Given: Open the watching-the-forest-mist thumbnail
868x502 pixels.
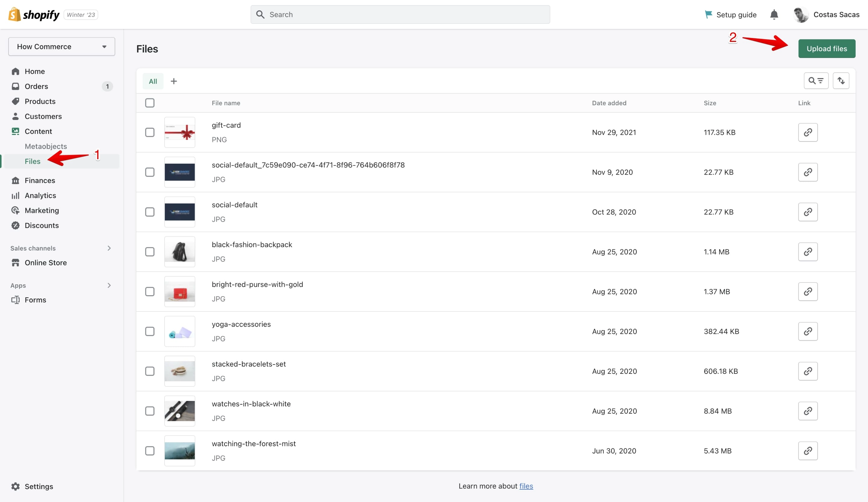Looking at the screenshot, I should [x=180, y=451].
